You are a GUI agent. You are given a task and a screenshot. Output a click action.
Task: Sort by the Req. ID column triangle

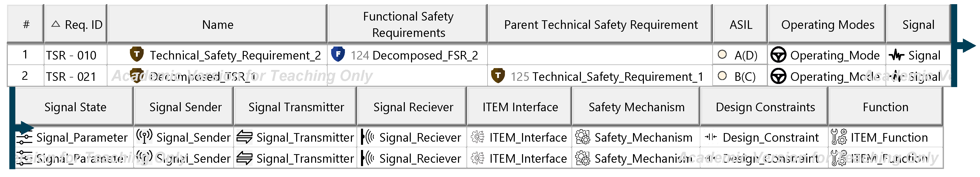point(55,24)
